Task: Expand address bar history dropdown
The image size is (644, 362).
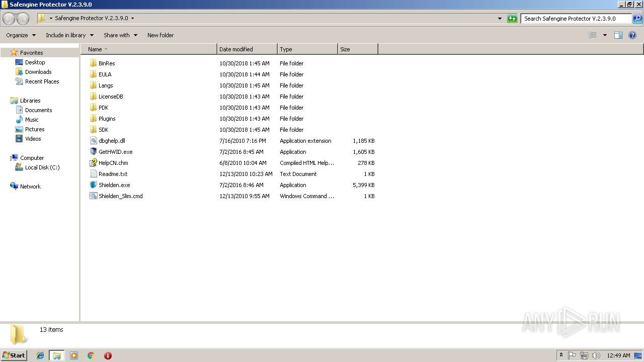Action: 500,19
